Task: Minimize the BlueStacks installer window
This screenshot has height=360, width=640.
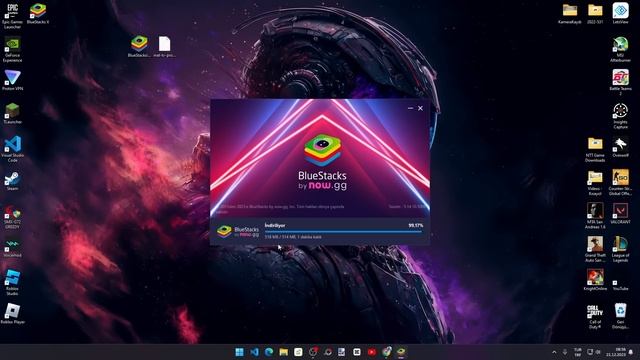Action: pos(410,108)
